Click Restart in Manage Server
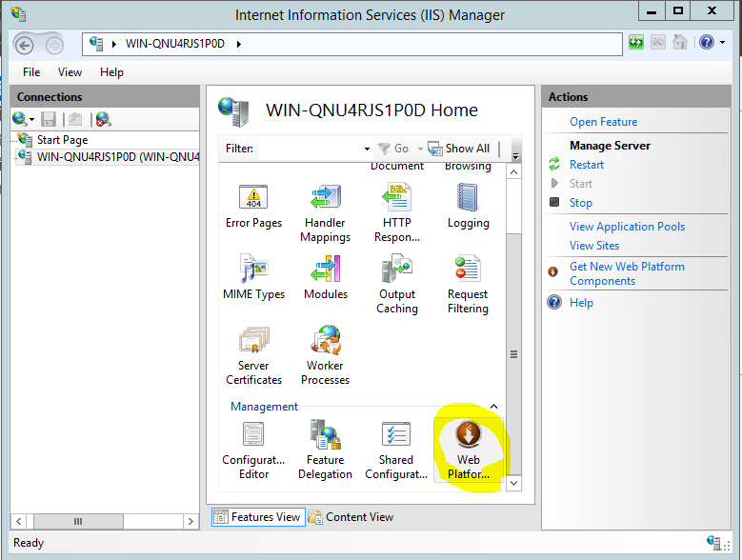 587,165
